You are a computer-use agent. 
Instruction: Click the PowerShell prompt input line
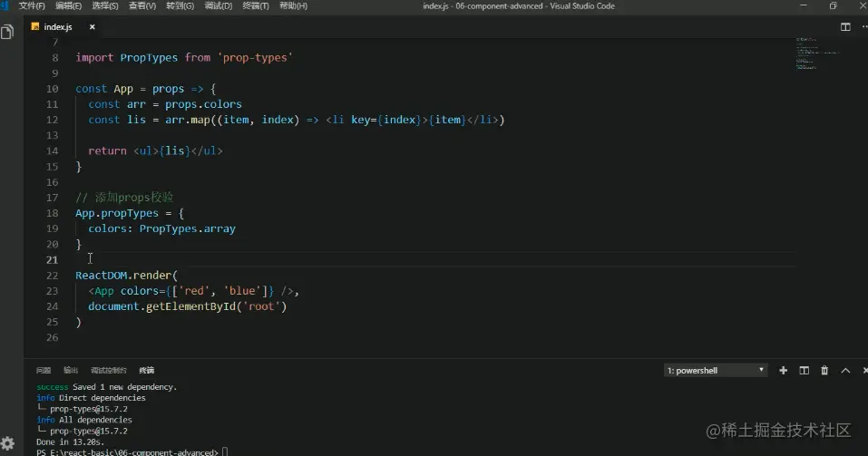pyautogui.click(x=132, y=452)
